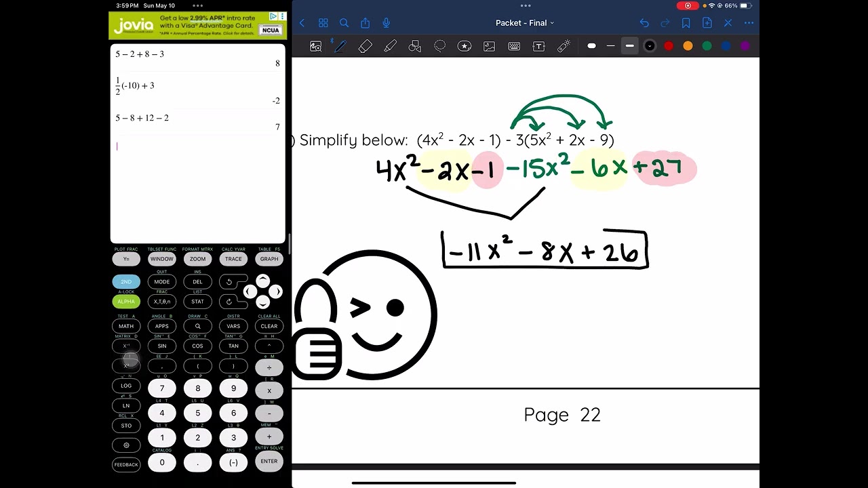Select the Highlighter tool

pos(390,46)
